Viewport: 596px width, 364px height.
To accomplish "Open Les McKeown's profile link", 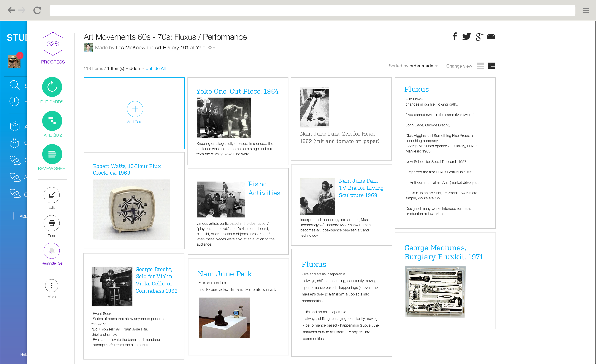I will [132, 48].
